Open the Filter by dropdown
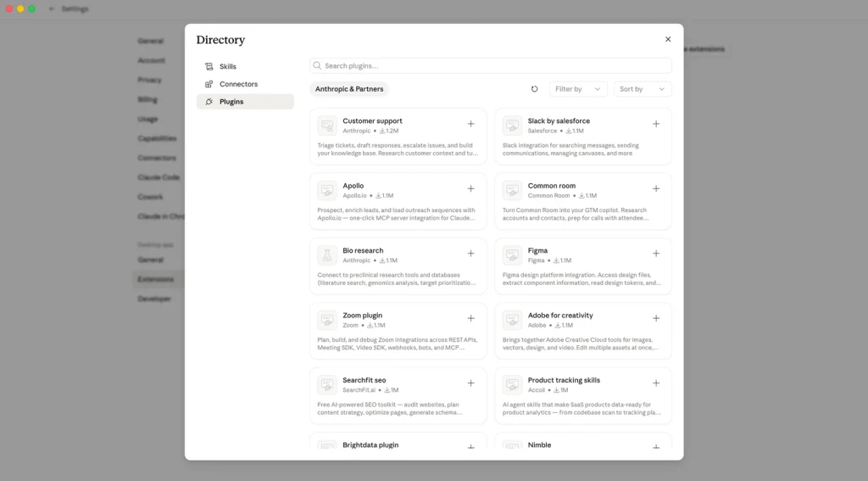 point(578,89)
